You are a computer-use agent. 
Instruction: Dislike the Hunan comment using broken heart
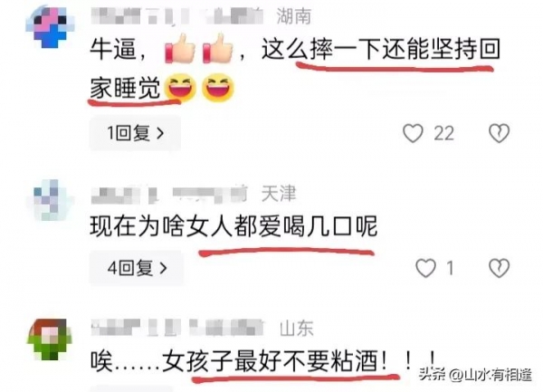coord(499,133)
